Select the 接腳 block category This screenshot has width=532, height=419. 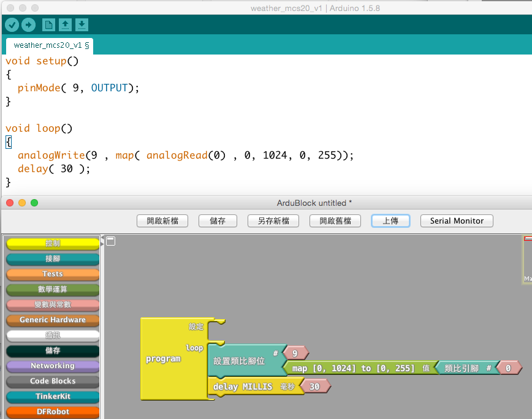52,259
